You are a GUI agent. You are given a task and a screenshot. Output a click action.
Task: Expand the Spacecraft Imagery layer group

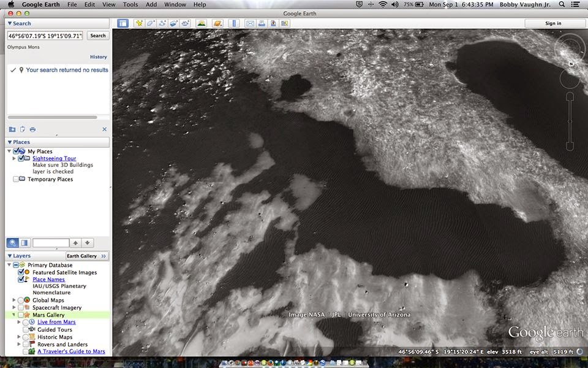[x=14, y=307]
